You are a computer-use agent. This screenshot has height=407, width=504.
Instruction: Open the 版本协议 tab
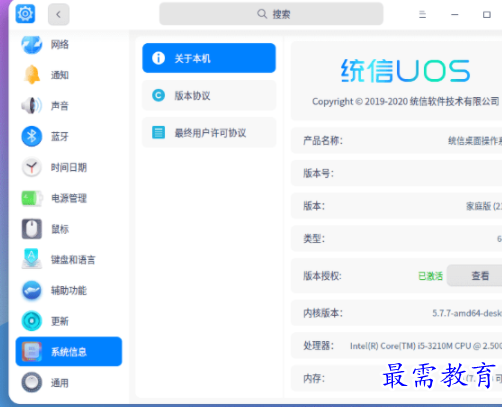(x=209, y=95)
